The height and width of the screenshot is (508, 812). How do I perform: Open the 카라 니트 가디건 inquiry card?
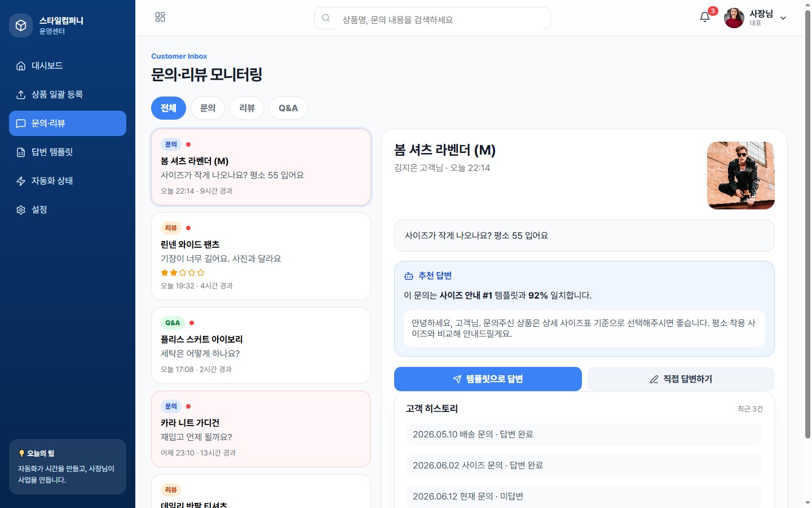coord(261,429)
